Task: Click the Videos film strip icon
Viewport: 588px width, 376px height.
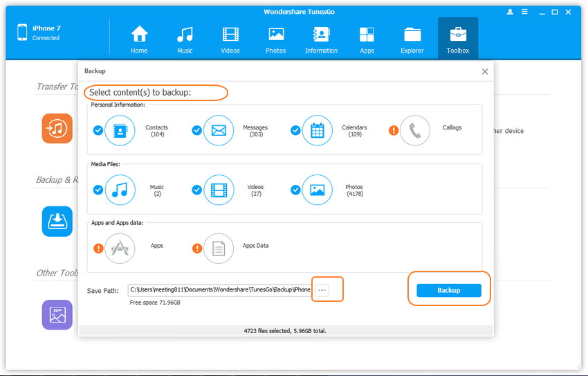Action: click(219, 190)
